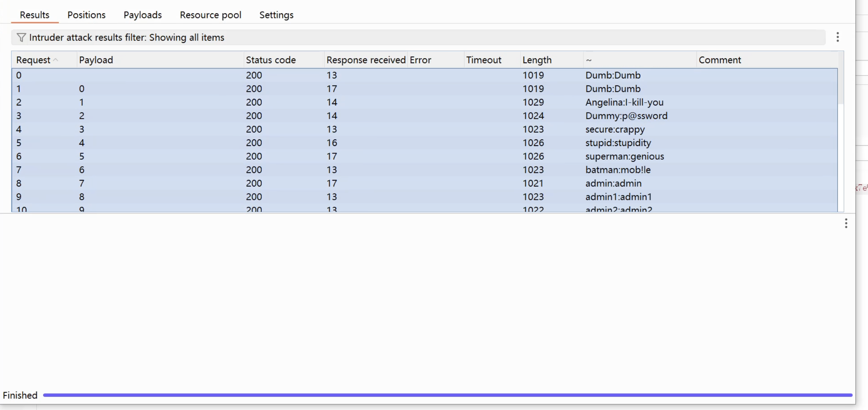This screenshot has height=410, width=868.
Task: Click the Payload column header
Action: (96, 60)
